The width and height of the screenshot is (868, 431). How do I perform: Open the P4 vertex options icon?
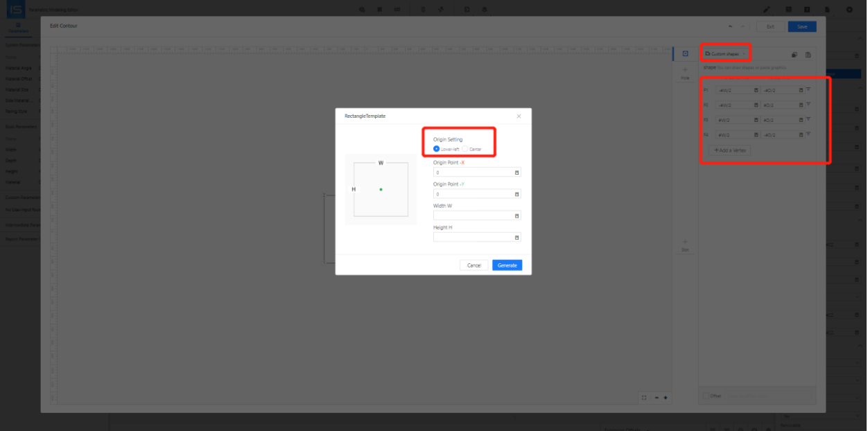tap(808, 134)
